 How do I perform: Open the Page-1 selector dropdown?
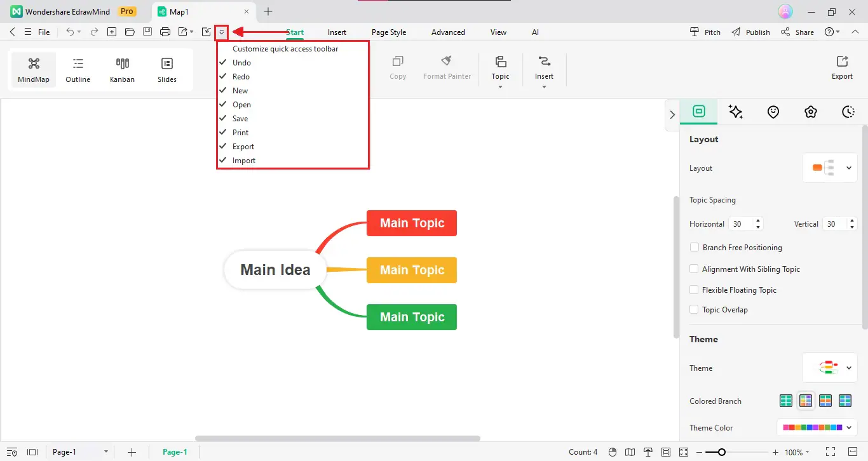click(x=80, y=452)
